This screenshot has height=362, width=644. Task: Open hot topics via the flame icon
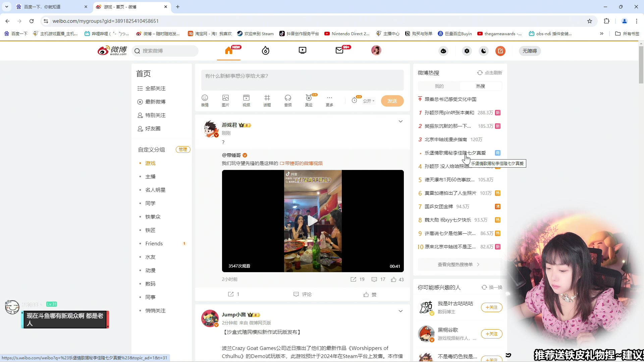point(265,50)
